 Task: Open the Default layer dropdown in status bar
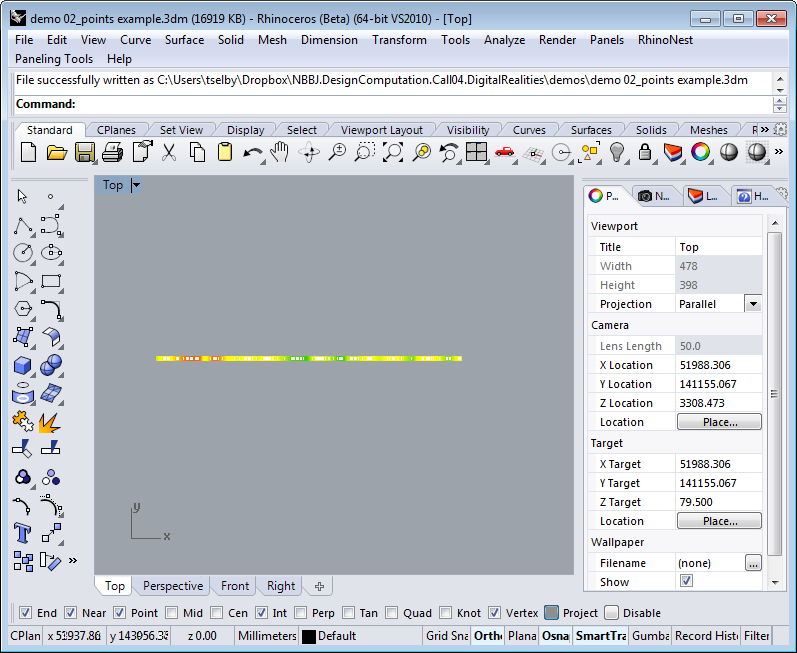tap(360, 636)
